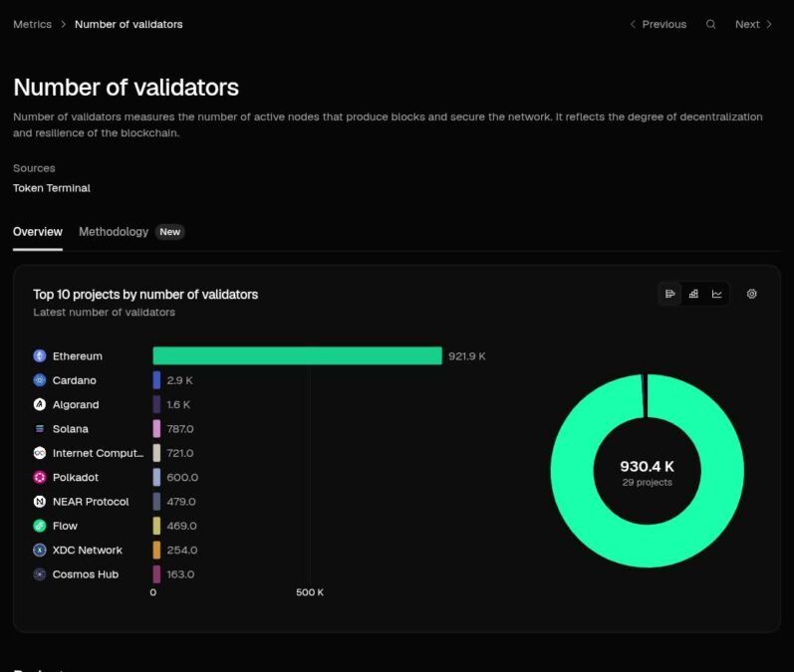Image resolution: width=794 pixels, height=672 pixels.
Task: Click the Internet Computer logo icon
Action: (40, 453)
